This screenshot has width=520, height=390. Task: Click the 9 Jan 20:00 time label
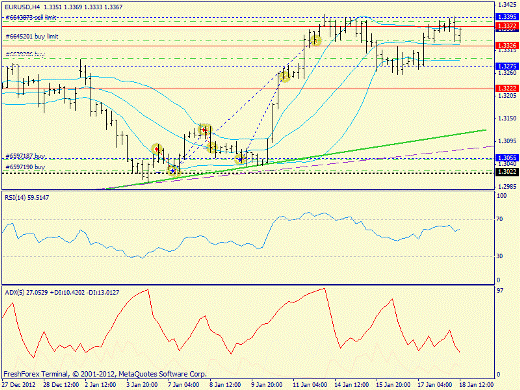pyautogui.click(x=267, y=384)
